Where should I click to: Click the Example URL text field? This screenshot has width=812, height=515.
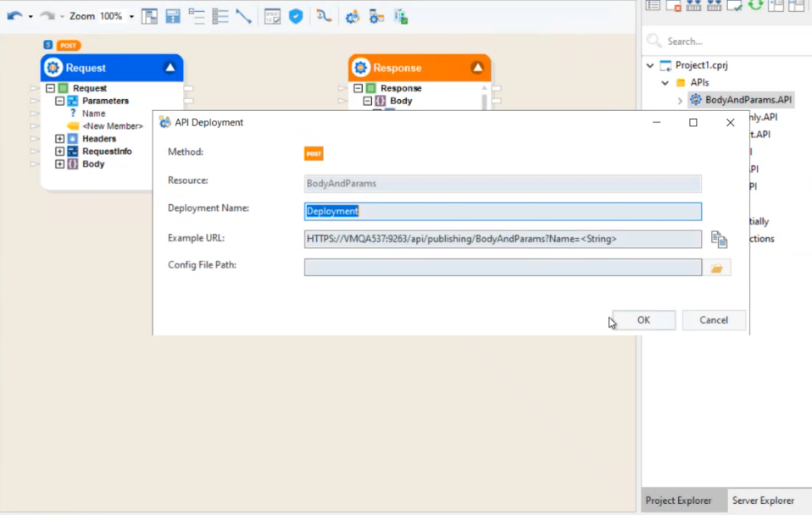pos(503,239)
